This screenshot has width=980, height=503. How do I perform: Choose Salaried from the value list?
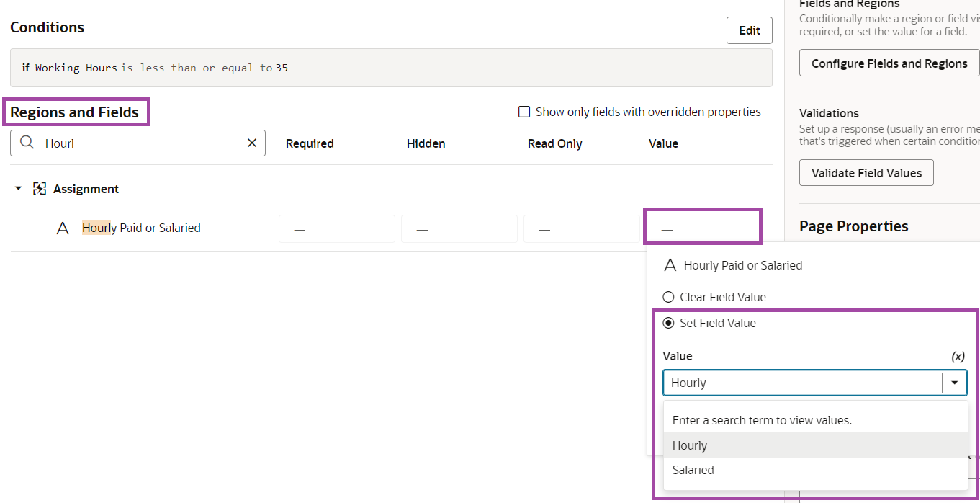(x=693, y=470)
